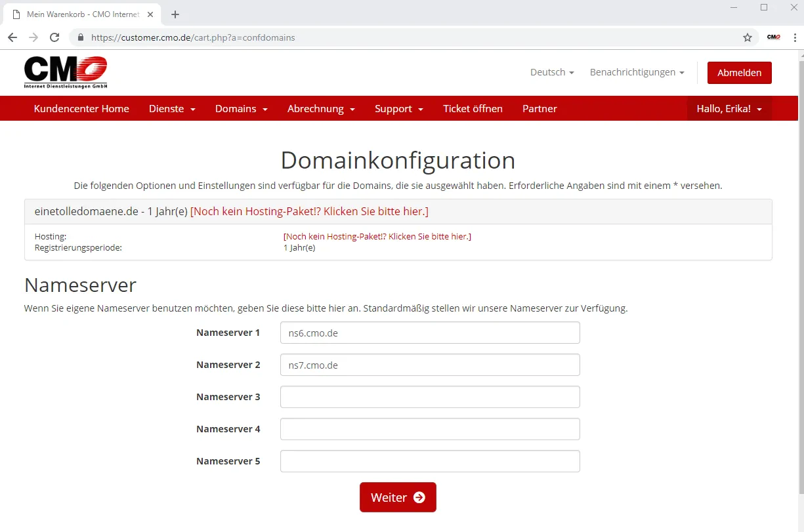
Task: Close the Mein Warenkorb tab
Action: coord(150,14)
